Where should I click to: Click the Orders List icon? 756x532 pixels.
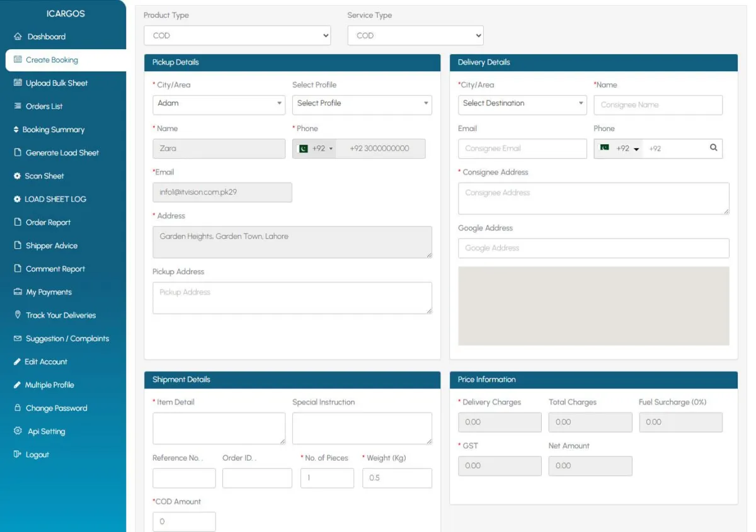(x=18, y=106)
